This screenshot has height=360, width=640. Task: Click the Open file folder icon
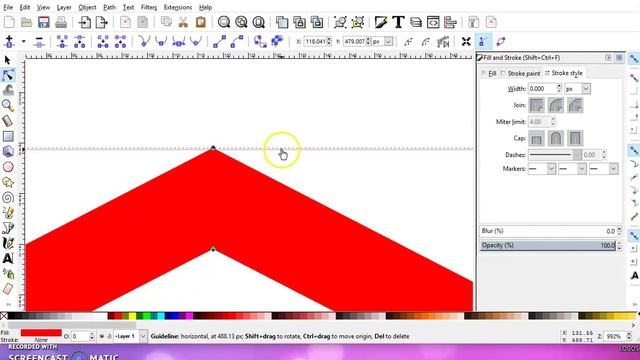pos(27,22)
